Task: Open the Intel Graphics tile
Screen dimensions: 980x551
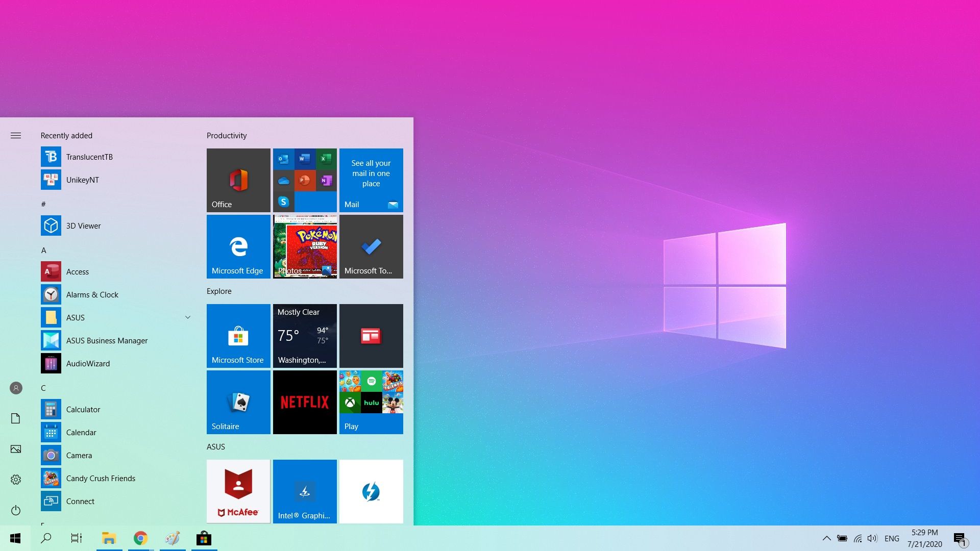Action: coord(305,491)
